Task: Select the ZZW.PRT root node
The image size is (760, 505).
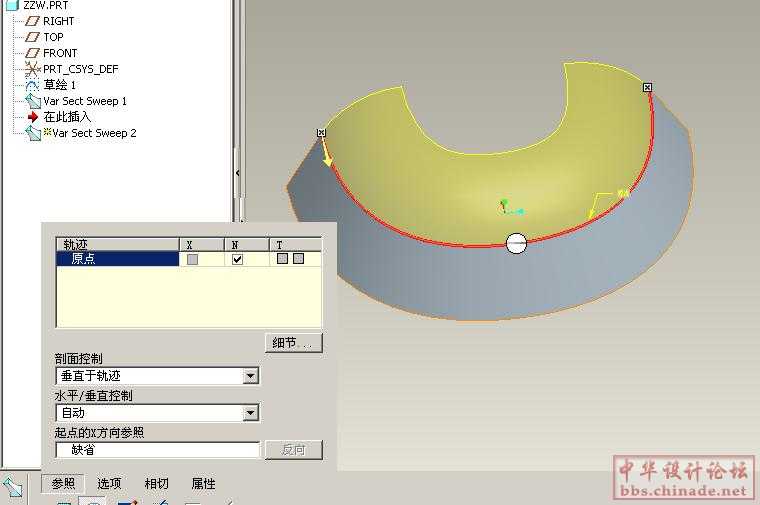Action: 38,5
